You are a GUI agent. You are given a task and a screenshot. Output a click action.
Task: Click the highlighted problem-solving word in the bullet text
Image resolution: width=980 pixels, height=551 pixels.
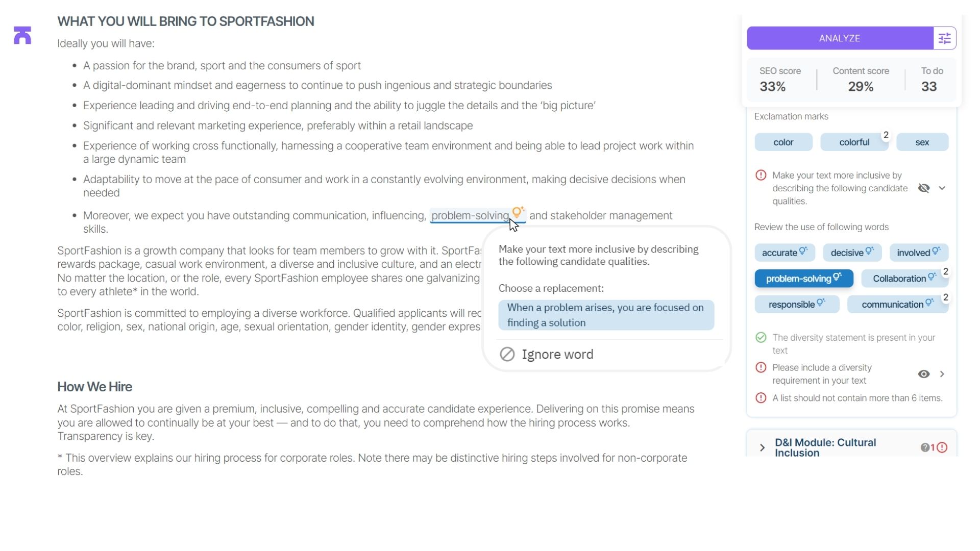(470, 215)
